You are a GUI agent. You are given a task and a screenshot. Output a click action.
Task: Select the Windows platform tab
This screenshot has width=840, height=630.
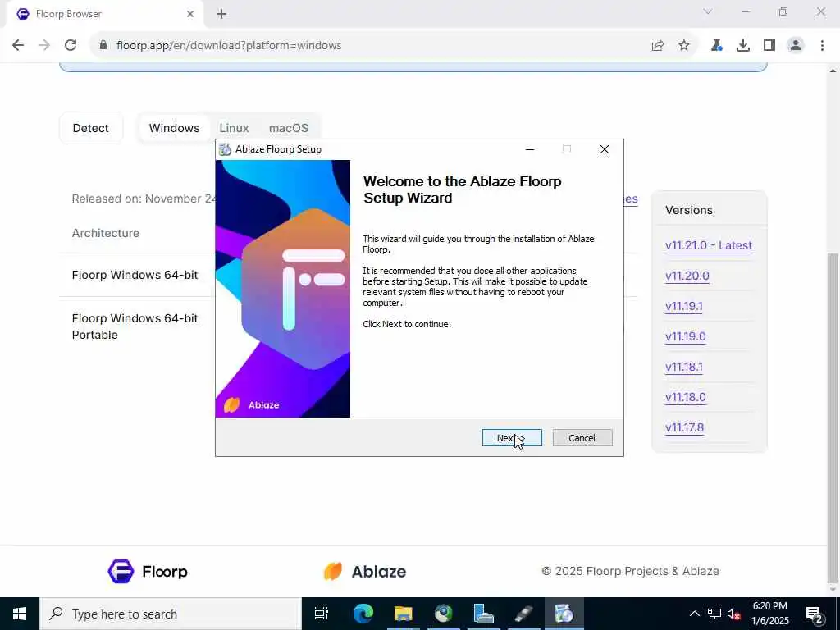(174, 128)
